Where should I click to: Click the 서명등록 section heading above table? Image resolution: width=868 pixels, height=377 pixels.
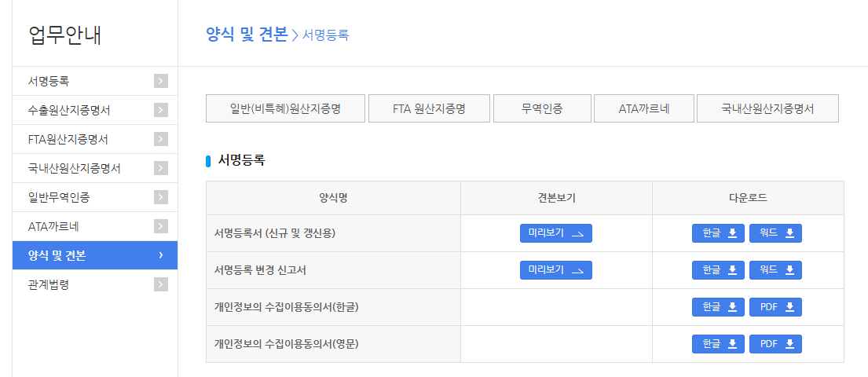(241, 161)
